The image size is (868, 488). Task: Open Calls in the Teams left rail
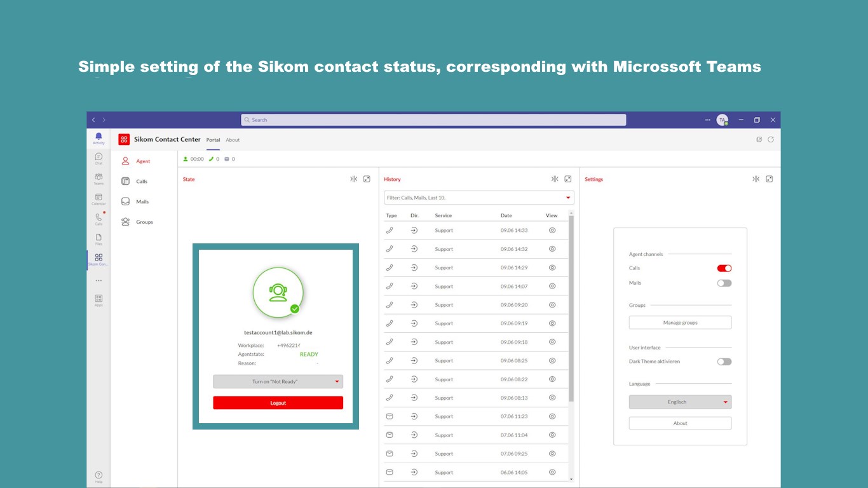pyautogui.click(x=98, y=219)
